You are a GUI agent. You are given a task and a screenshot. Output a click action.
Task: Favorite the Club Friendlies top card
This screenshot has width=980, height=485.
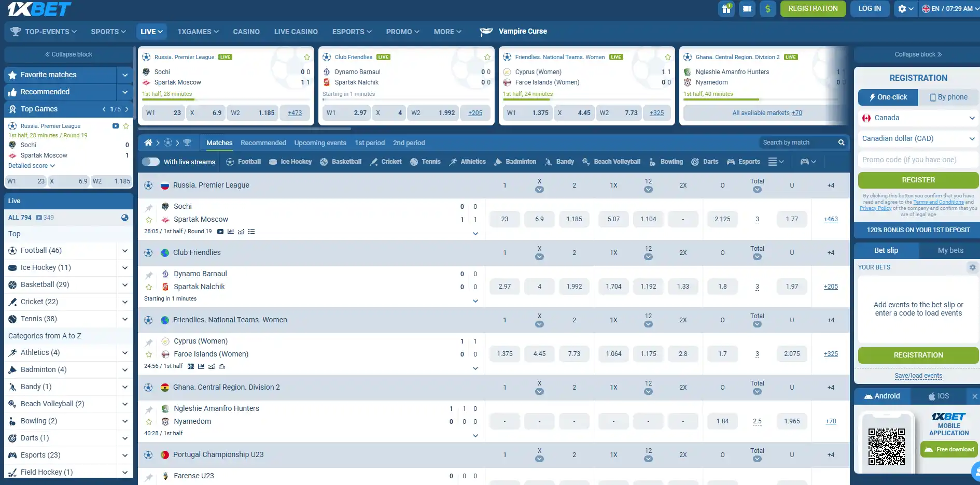click(487, 57)
